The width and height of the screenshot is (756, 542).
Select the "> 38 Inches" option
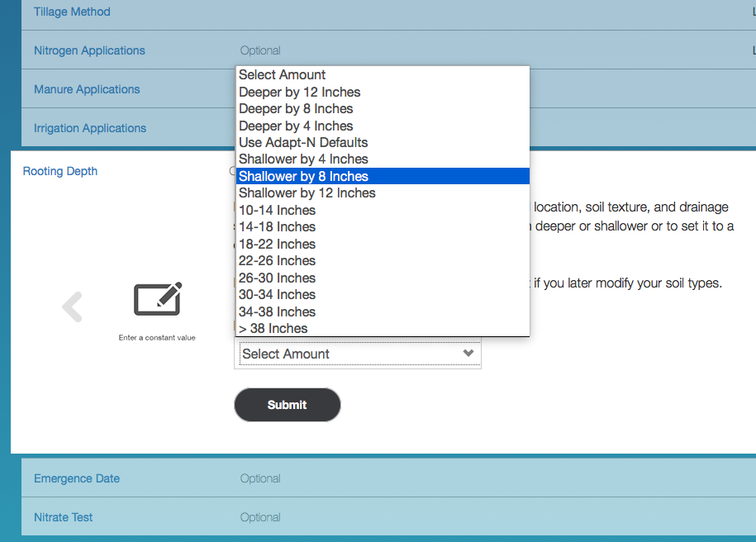pyautogui.click(x=273, y=328)
